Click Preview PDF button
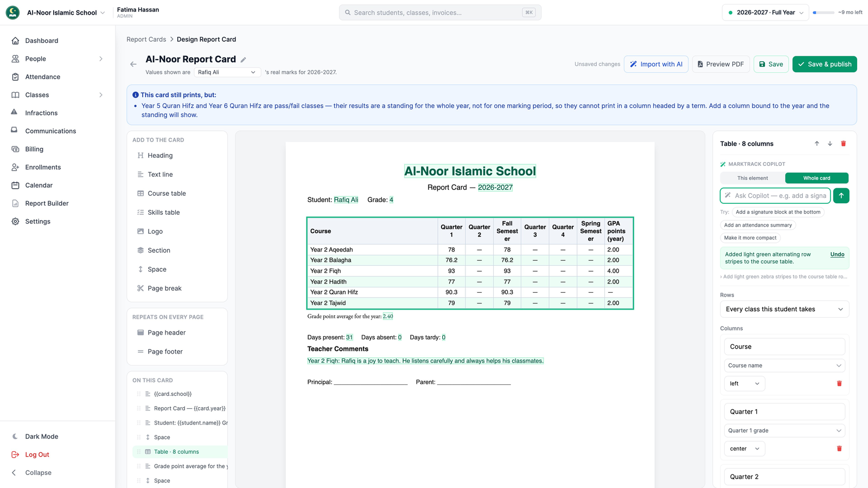The width and height of the screenshot is (868, 488). coord(720,64)
